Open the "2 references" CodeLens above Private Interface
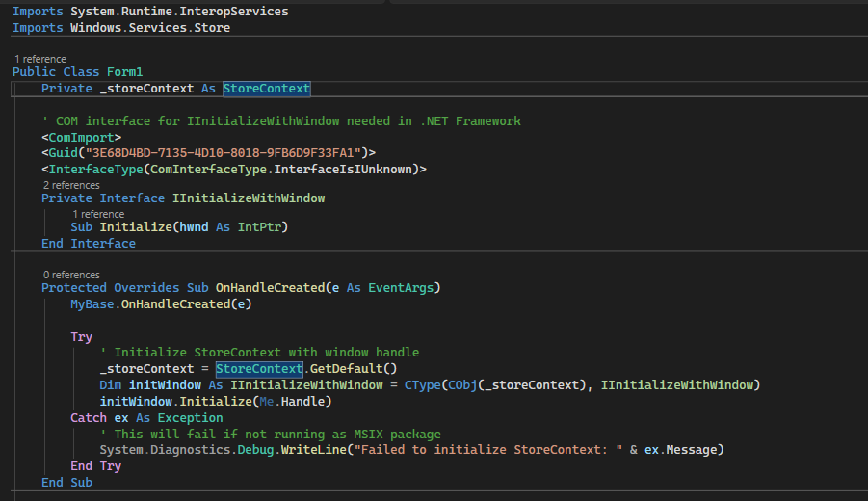 tap(71, 185)
